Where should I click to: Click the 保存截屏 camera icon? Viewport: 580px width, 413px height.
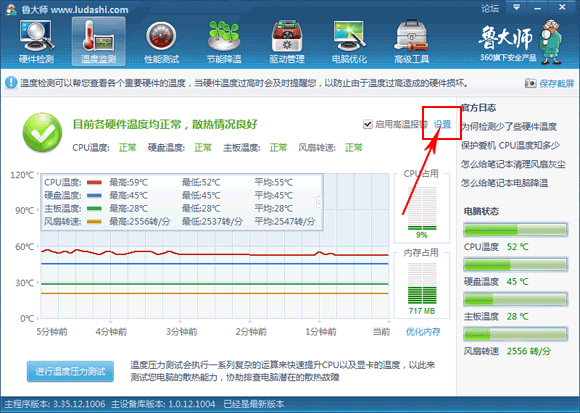point(530,83)
